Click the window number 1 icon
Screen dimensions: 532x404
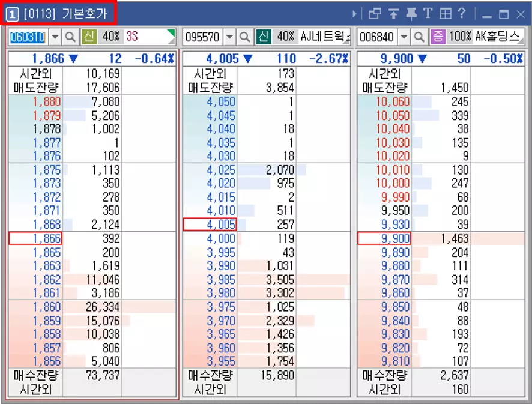tap(12, 14)
